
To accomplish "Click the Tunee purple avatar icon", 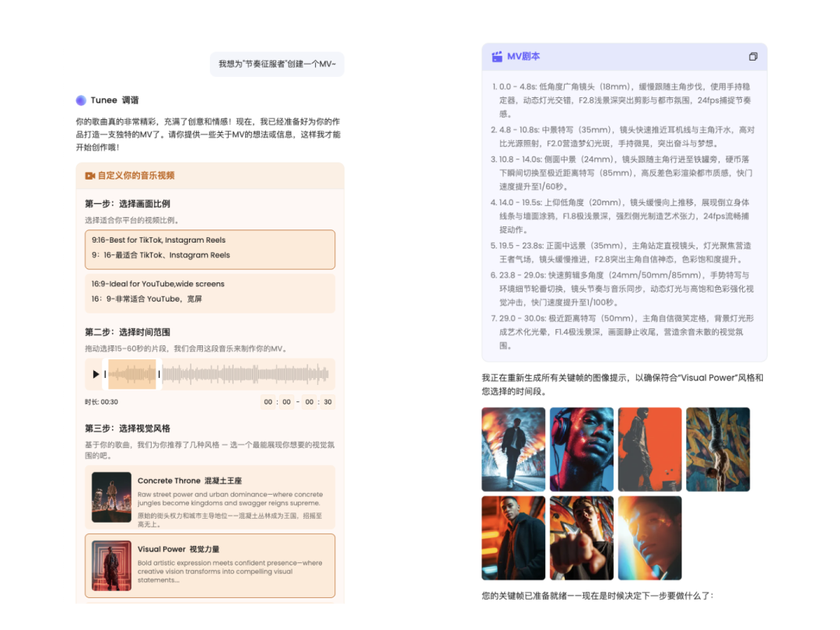I will pyautogui.click(x=81, y=100).
